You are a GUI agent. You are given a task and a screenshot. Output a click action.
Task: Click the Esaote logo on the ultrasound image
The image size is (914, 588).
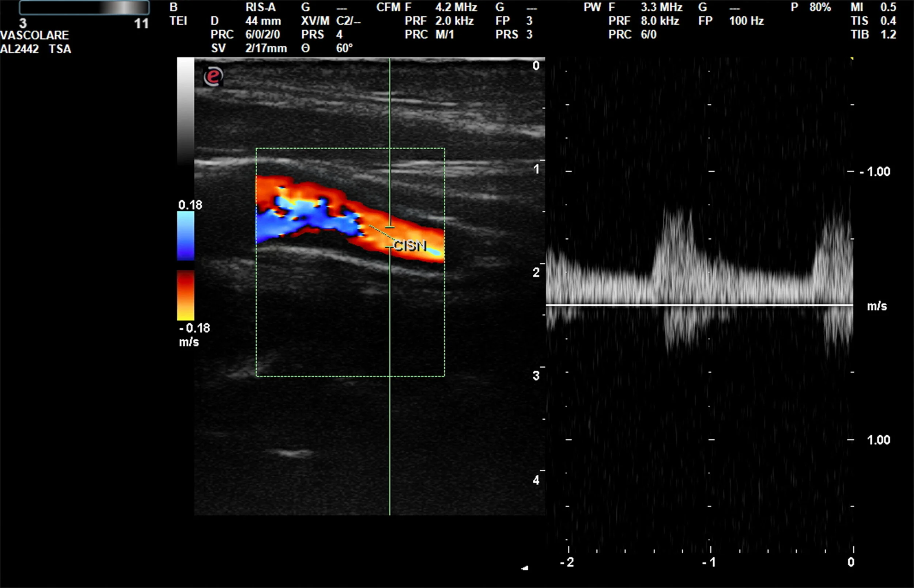(x=214, y=76)
